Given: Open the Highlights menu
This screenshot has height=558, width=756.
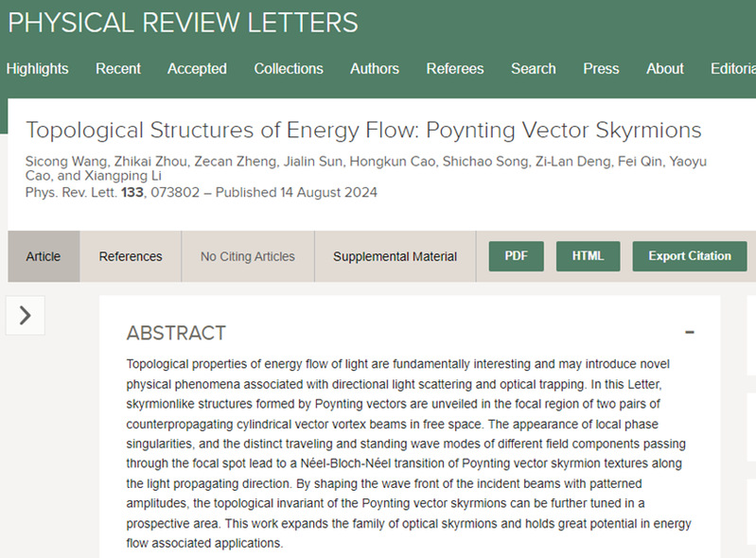Looking at the screenshot, I should (37, 69).
